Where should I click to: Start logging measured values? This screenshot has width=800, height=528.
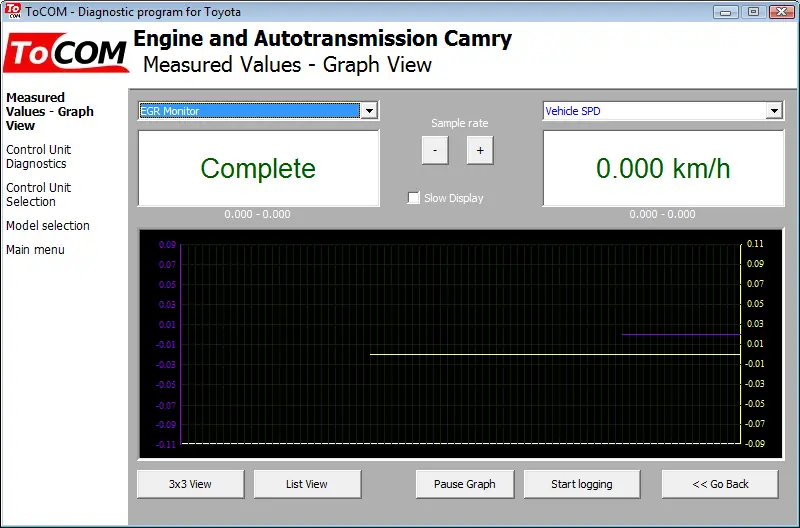(582, 484)
